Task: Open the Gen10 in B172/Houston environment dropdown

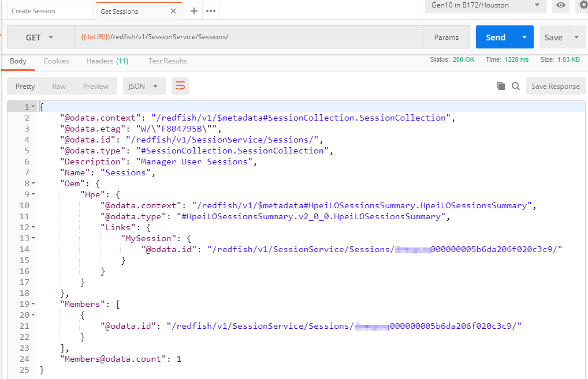Action: coord(485,5)
